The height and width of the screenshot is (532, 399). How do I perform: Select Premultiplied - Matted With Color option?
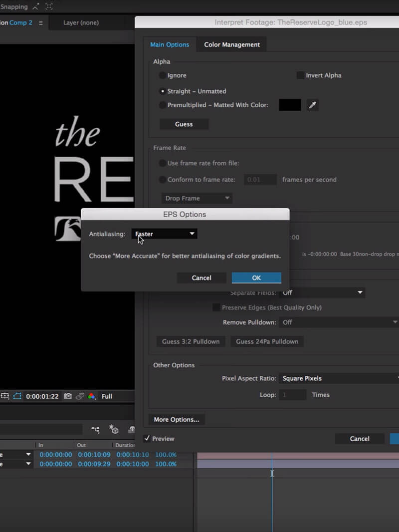coord(163,105)
